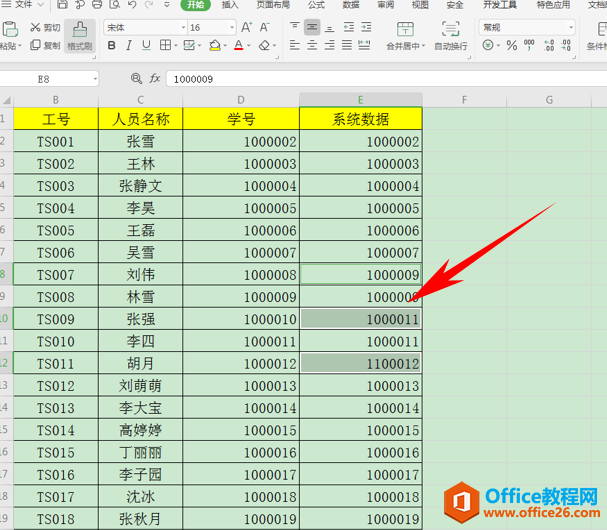Click the Clear (eraser) icon
The image size is (607, 530).
point(264,45)
